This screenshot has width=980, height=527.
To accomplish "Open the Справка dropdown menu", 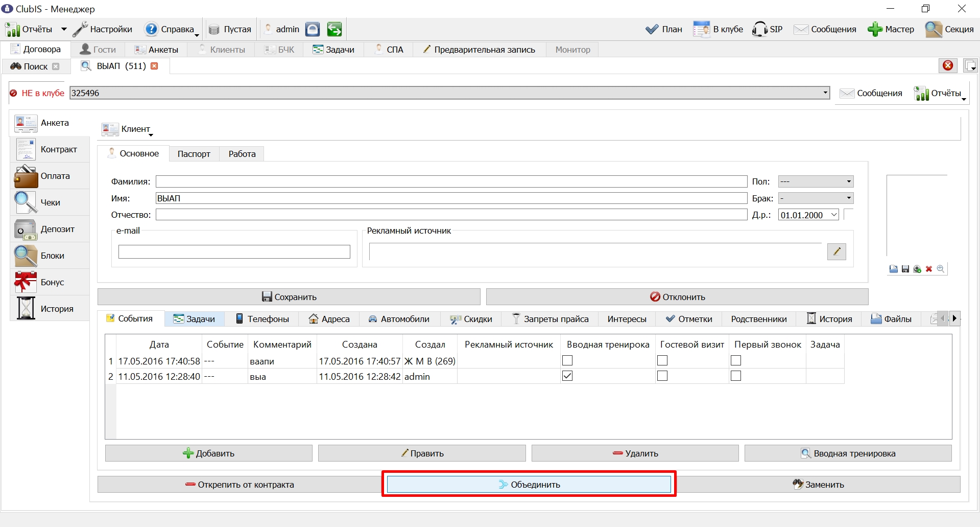I will click(x=171, y=29).
